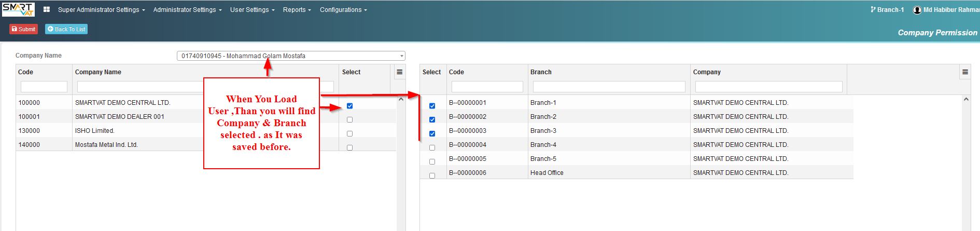Click branch grid Company filter field
The width and height of the screenshot is (980, 231).
point(768,87)
